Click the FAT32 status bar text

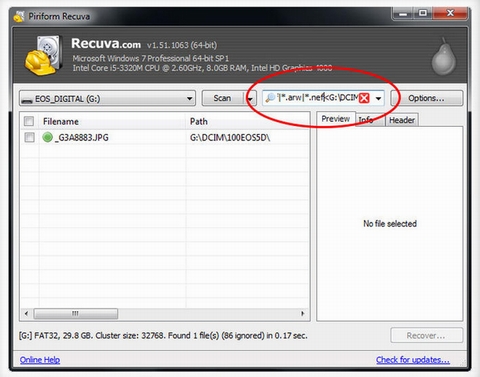(163, 335)
